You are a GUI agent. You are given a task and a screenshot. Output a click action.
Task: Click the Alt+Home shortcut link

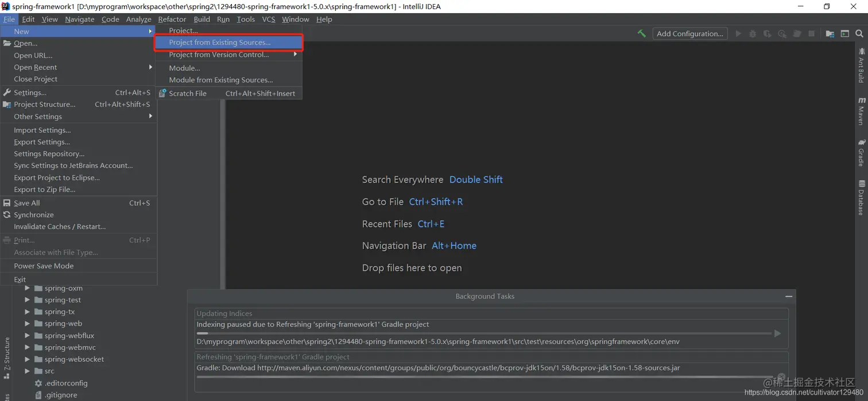454,246
